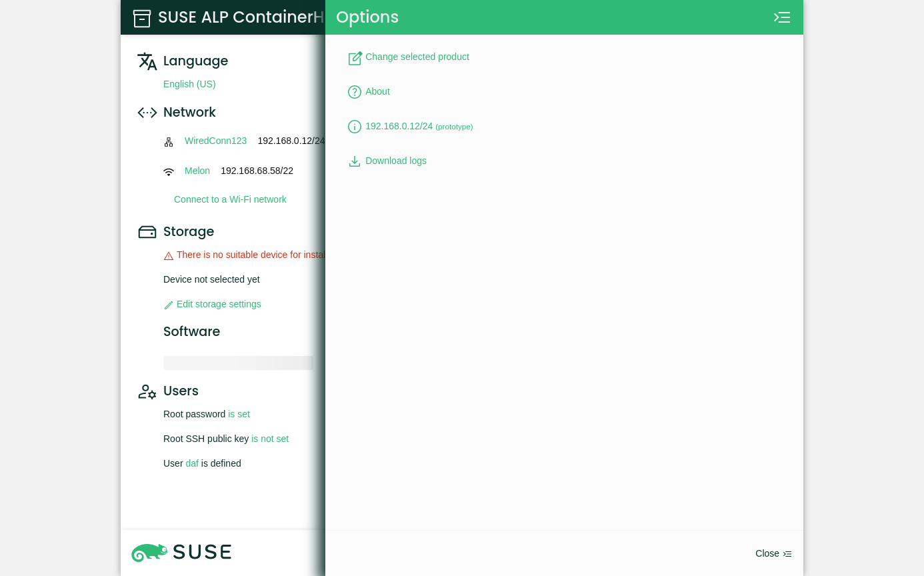Click root password 'is set' link
The height and width of the screenshot is (576, 924).
coord(239,414)
